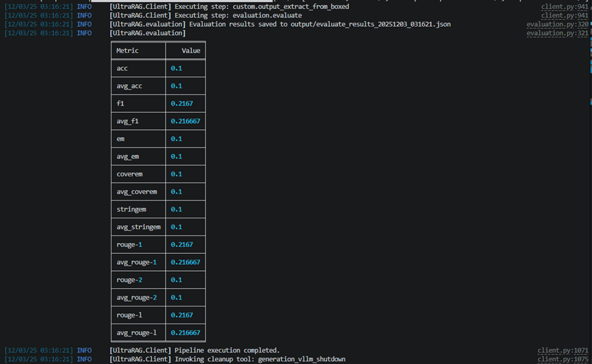Viewport: 592px width, 364px height.
Task: Click the 0.1 value in the acc row
Action: click(x=177, y=68)
